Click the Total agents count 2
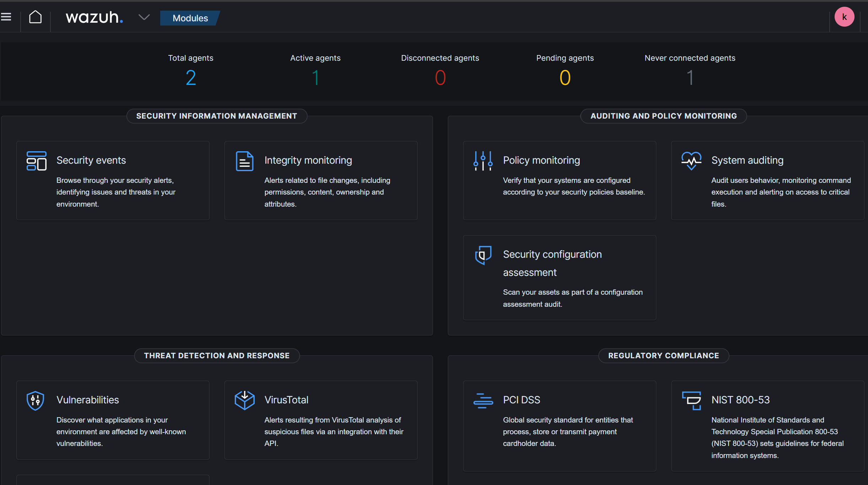The image size is (868, 485). [191, 78]
